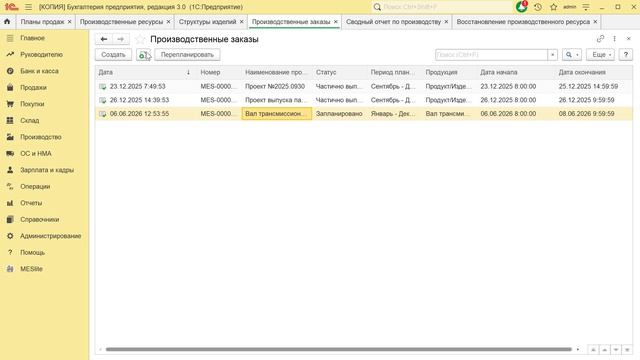Jump to the last list record button
The image size is (640, 360).
tap(627, 350)
